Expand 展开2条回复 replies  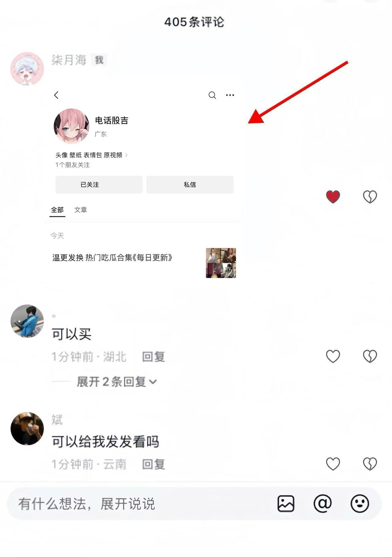coord(117,382)
